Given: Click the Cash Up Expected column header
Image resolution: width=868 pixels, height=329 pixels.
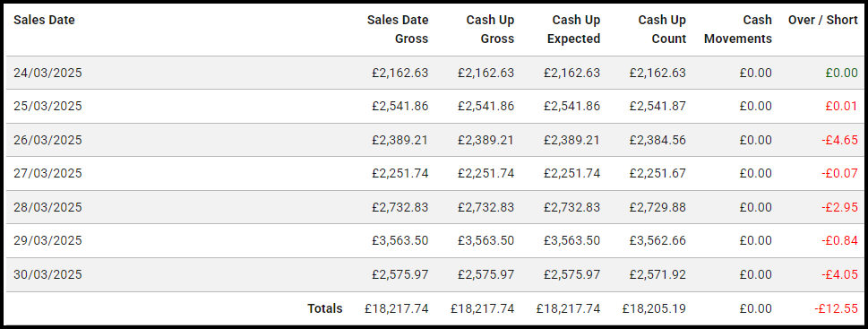Looking at the screenshot, I should [x=572, y=30].
